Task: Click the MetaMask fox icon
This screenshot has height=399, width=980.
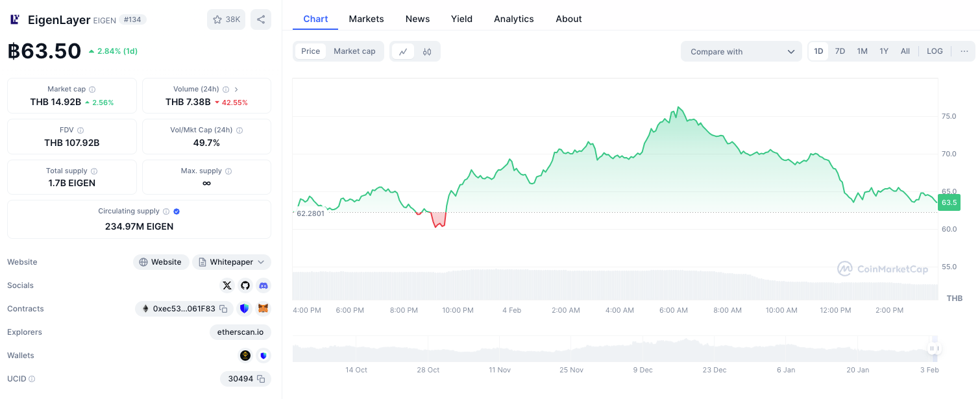Action: 263,309
